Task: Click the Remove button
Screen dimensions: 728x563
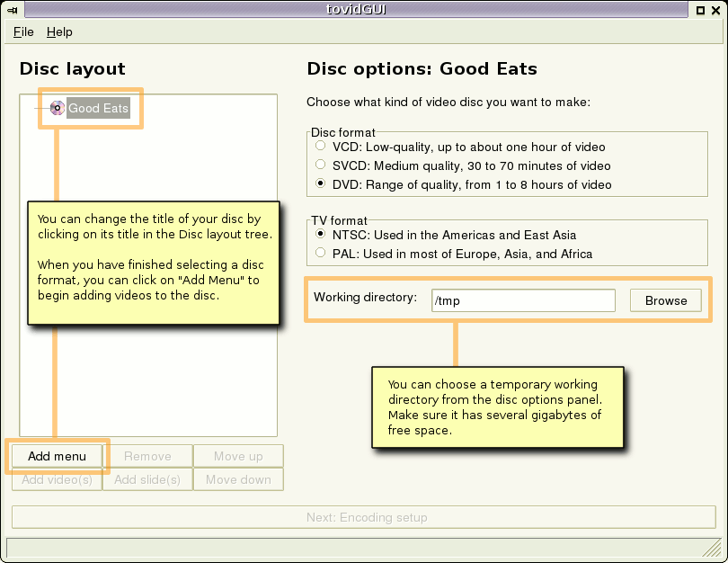Action: 147,456
